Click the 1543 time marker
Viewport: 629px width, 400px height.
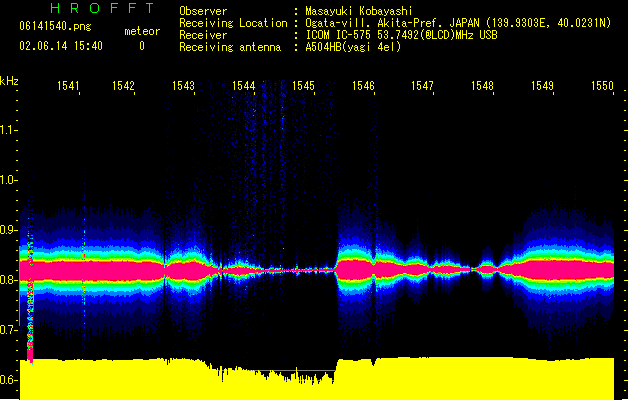tap(183, 86)
